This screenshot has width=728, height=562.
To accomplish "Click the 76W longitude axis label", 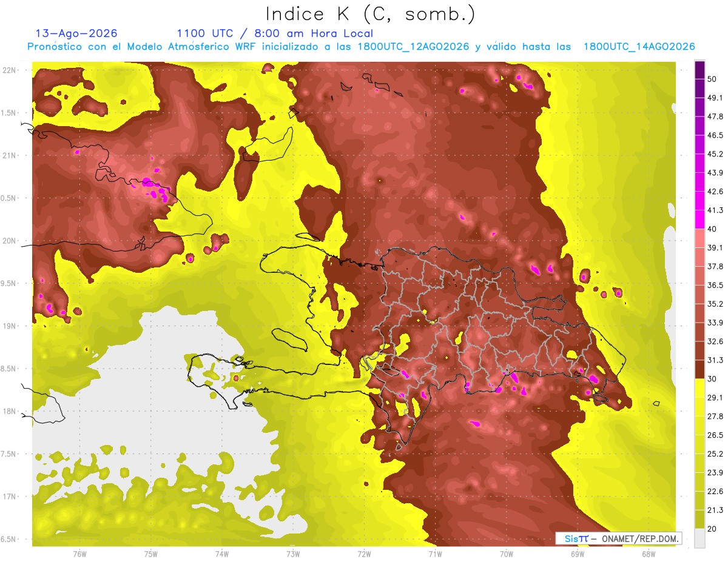I will pyautogui.click(x=79, y=554).
